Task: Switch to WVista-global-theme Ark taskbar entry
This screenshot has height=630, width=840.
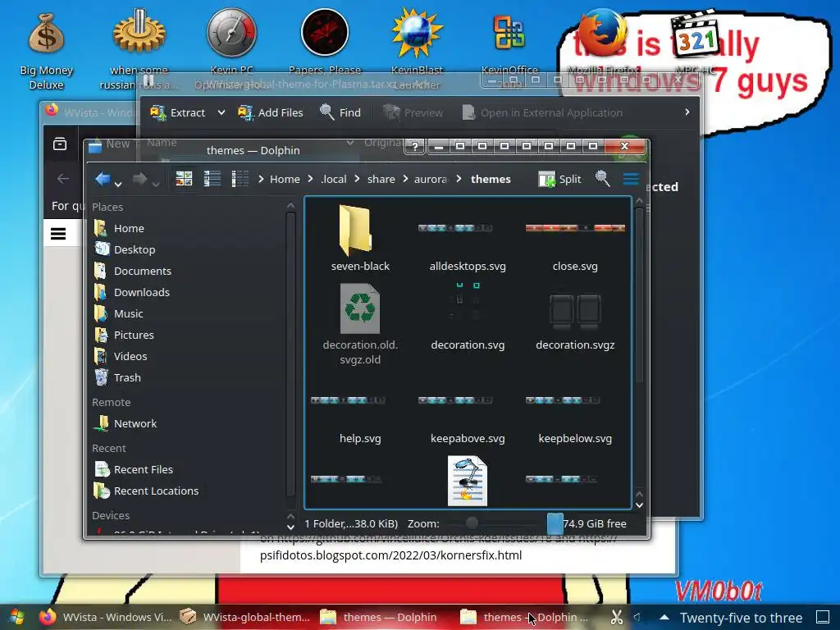Action: pyautogui.click(x=244, y=617)
